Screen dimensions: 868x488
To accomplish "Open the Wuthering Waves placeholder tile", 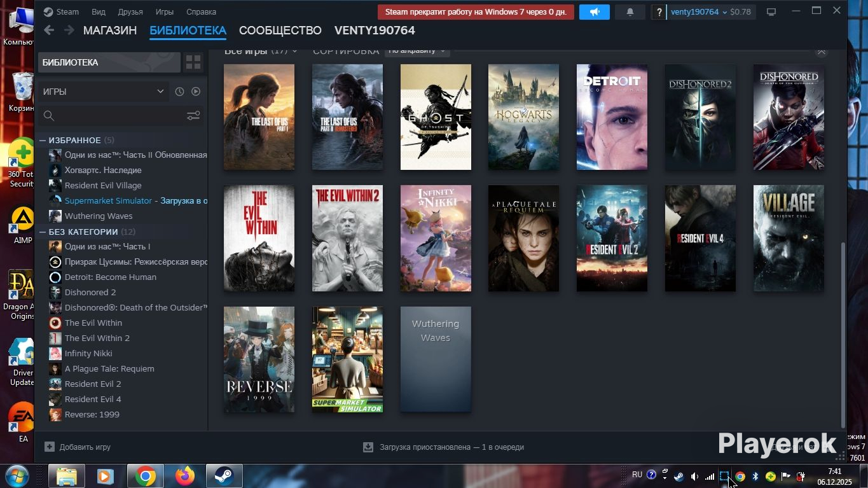I will [436, 359].
